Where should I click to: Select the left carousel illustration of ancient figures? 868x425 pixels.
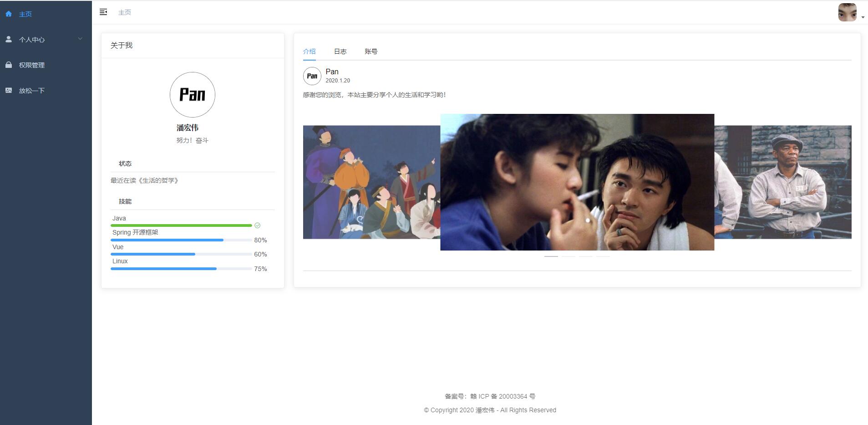[x=371, y=182]
